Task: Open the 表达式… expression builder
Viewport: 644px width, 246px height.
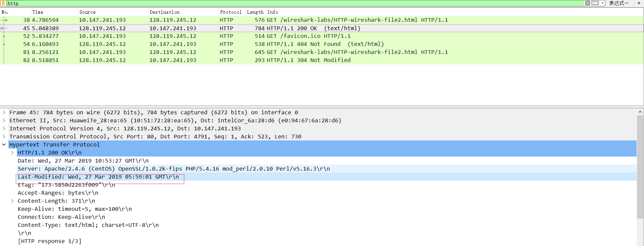Action: click(619, 3)
